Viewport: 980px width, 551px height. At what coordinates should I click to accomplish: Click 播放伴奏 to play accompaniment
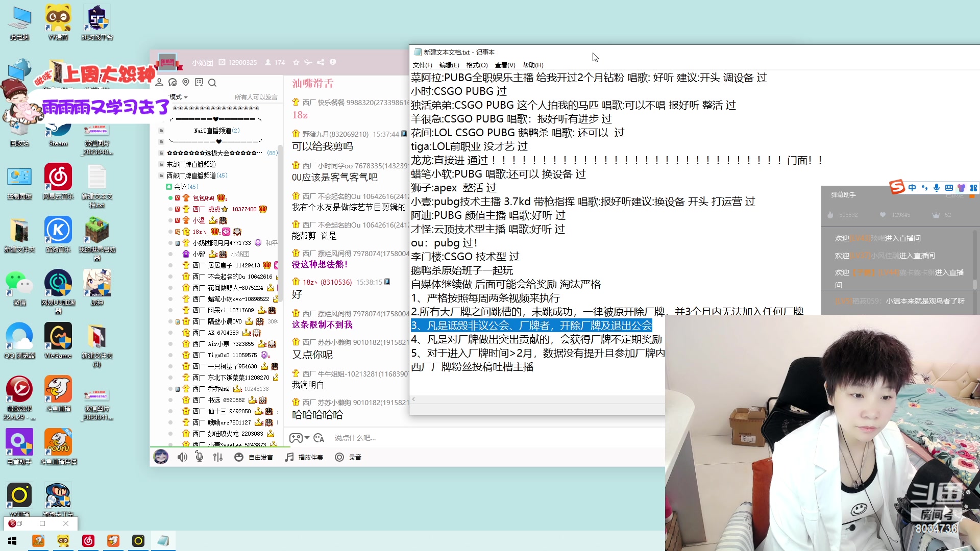click(304, 457)
